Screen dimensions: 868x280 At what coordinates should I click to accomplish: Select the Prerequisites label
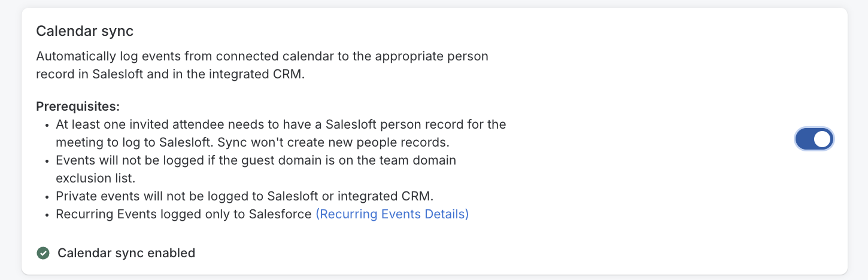78,106
